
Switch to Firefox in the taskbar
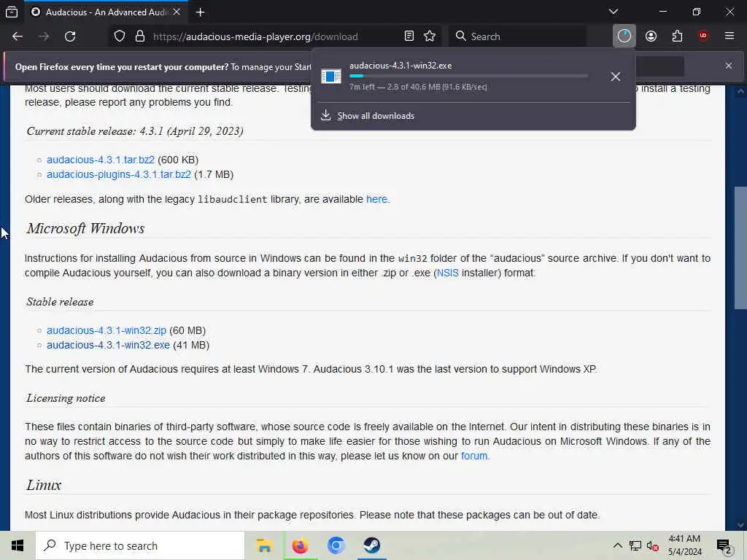[300, 545]
